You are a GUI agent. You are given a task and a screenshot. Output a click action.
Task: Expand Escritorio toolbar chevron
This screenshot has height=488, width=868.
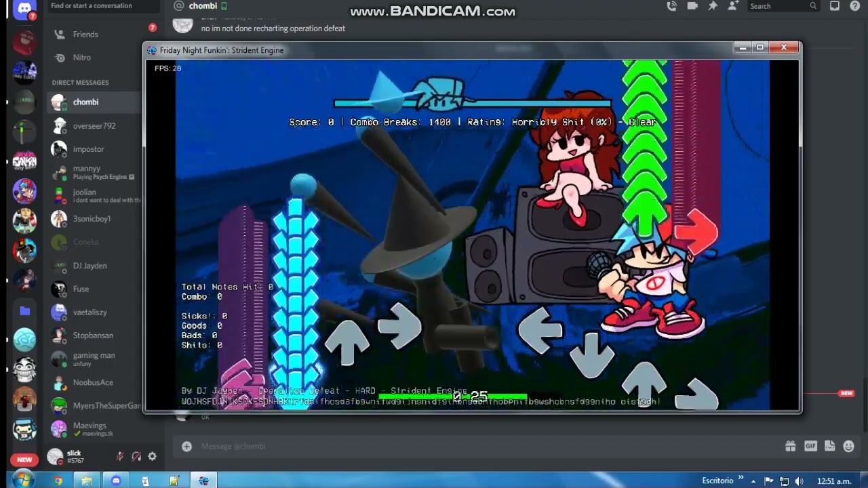click(741, 478)
